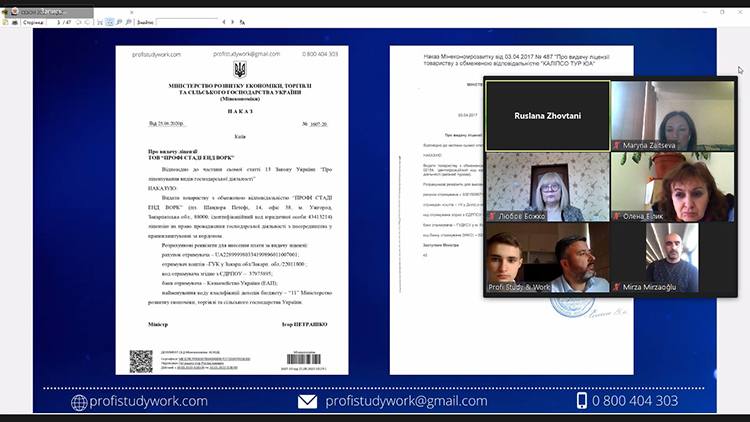Click the phone icon in the footer
This screenshot has width=750, height=422.
coord(582,401)
